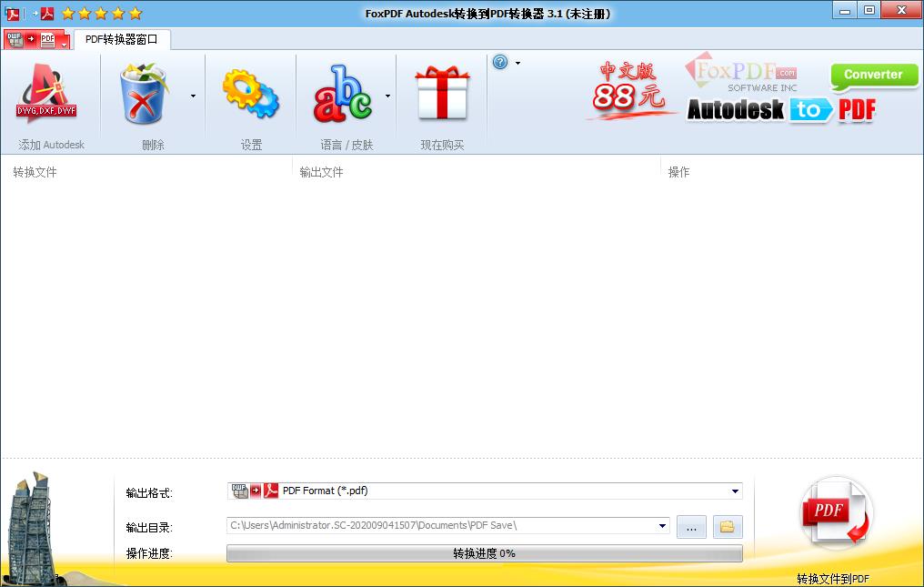Expand the output directory path dropdown
The width and height of the screenshot is (924, 587).
pos(662,526)
